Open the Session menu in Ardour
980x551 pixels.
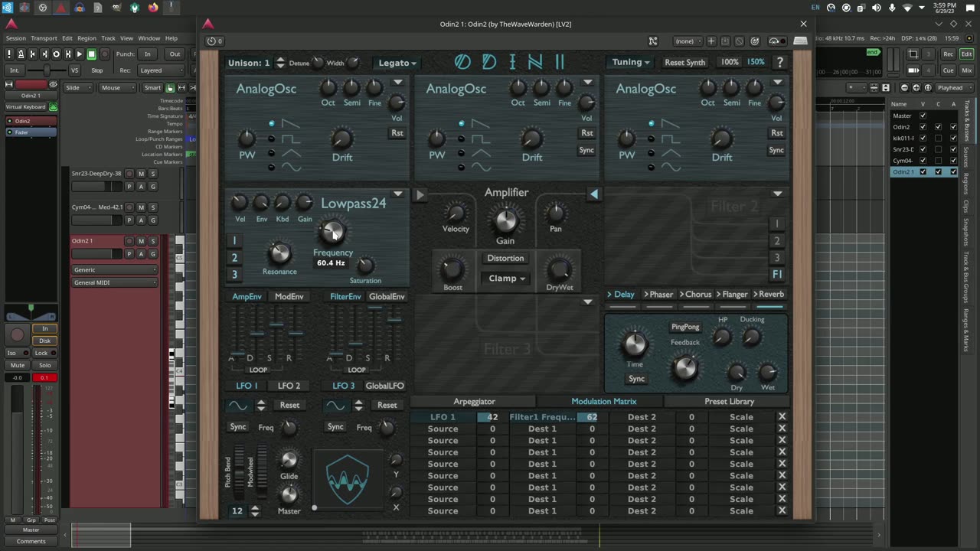[15, 38]
